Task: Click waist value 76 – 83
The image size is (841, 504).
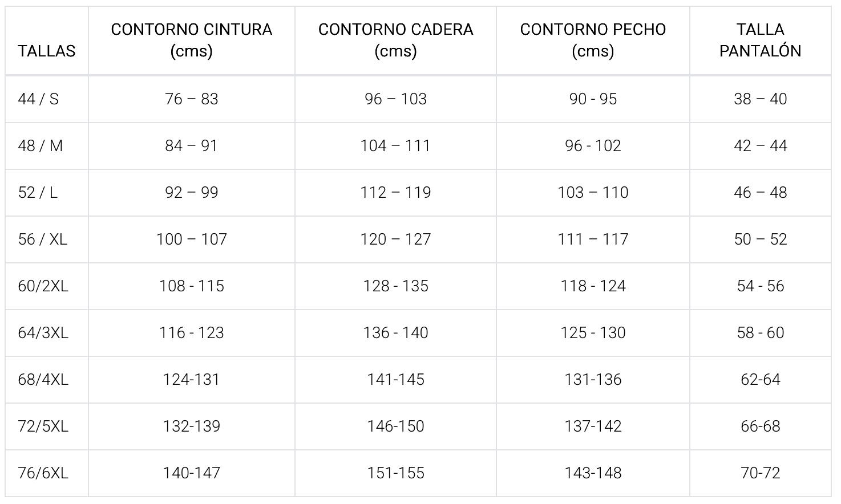Action: pos(191,99)
